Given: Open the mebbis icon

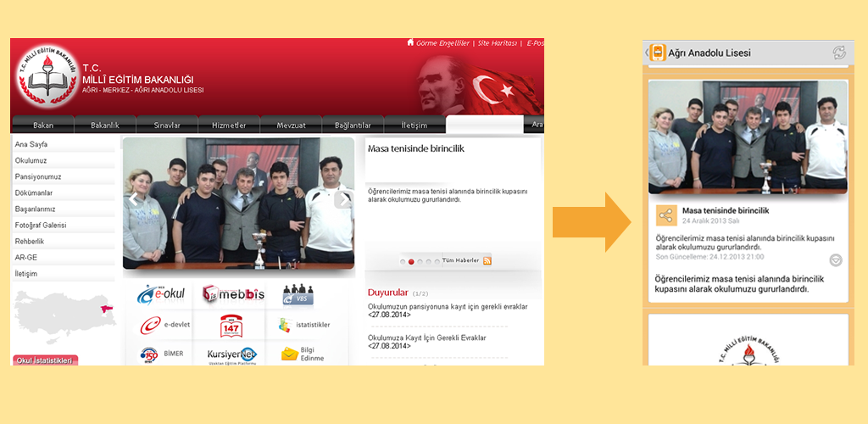Looking at the screenshot, I should point(233,294).
